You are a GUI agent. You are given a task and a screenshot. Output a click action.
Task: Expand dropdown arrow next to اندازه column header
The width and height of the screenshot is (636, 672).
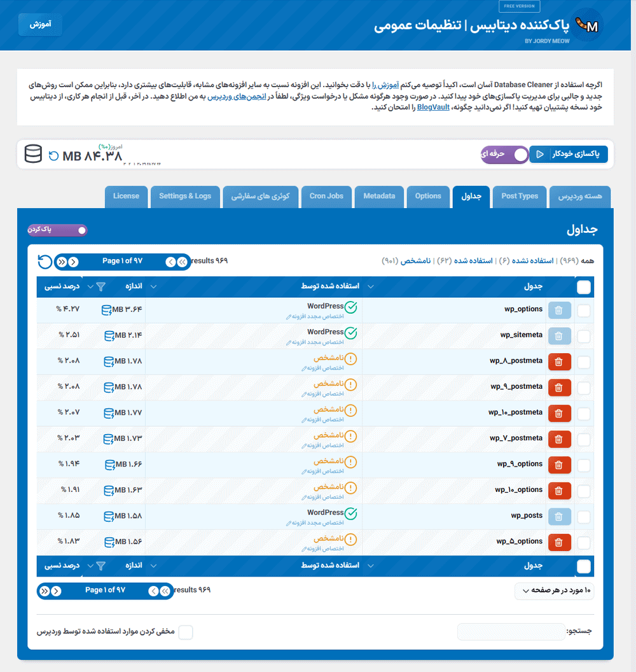click(153, 287)
